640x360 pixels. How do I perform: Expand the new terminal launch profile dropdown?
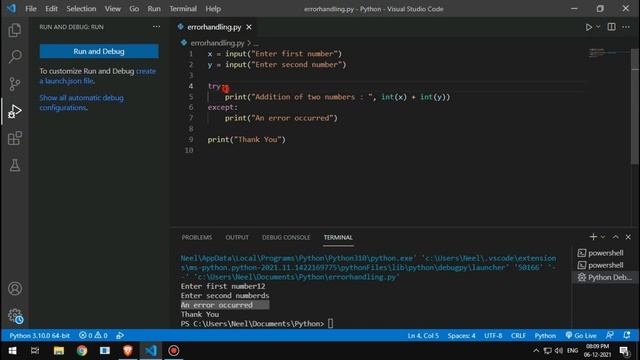click(603, 237)
